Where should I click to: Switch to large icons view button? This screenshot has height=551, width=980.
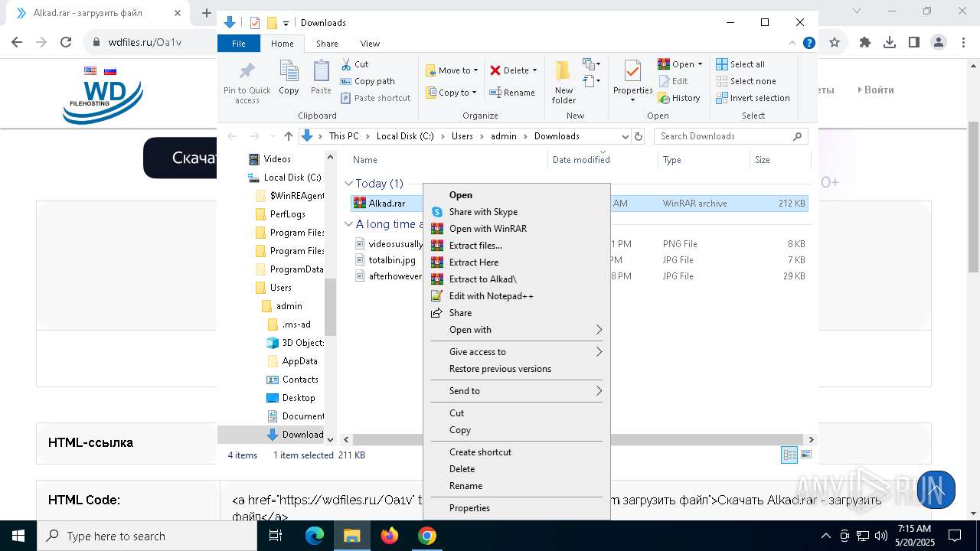pos(805,455)
